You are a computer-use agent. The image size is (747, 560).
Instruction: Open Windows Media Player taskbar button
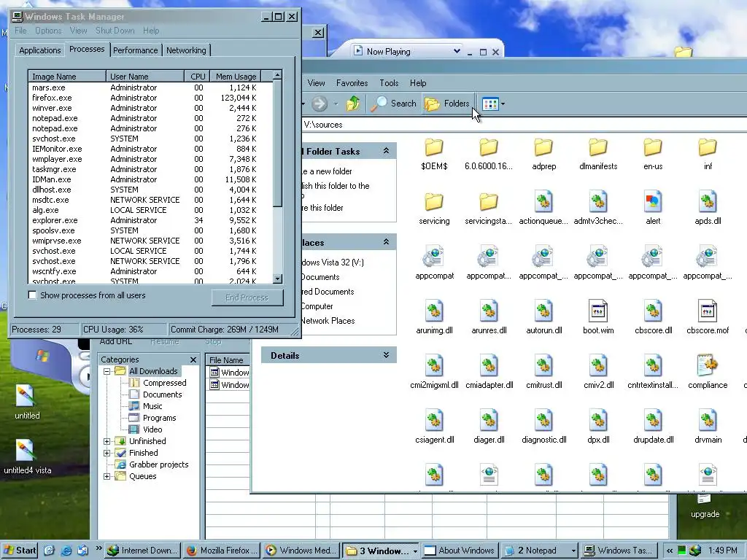tap(301, 551)
